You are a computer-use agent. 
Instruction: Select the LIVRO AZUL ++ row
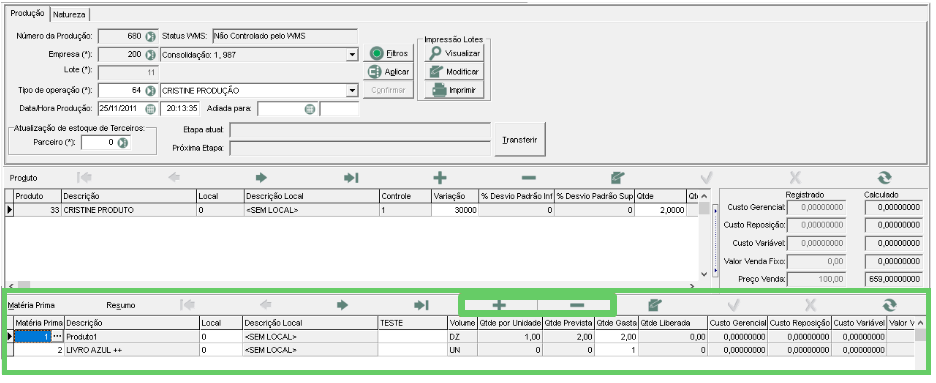point(460,350)
